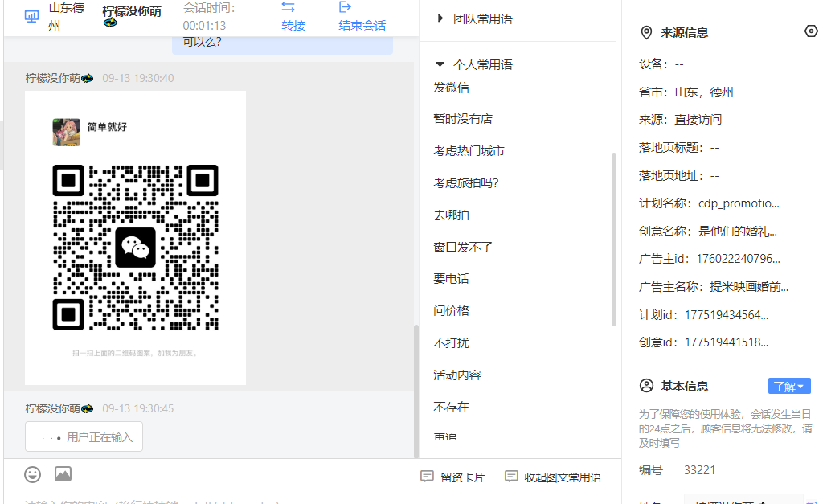
Task: Select quick phrase 要电话
Action: [452, 279]
